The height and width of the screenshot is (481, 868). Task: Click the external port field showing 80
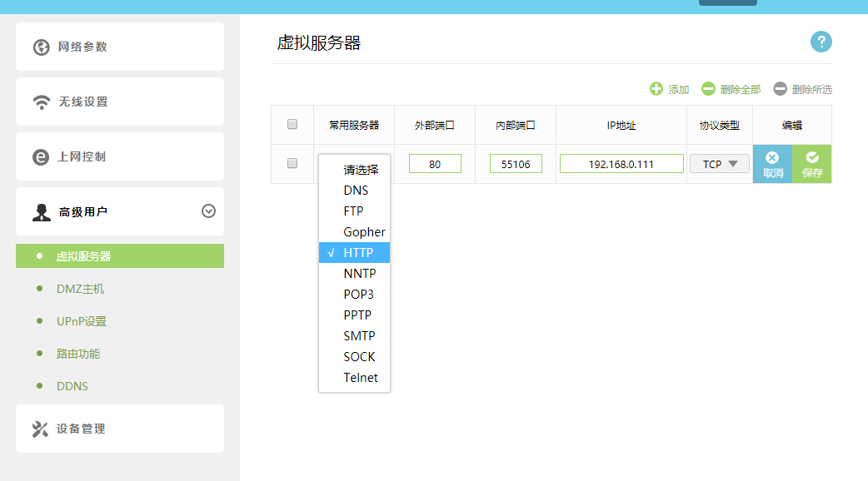(435, 164)
